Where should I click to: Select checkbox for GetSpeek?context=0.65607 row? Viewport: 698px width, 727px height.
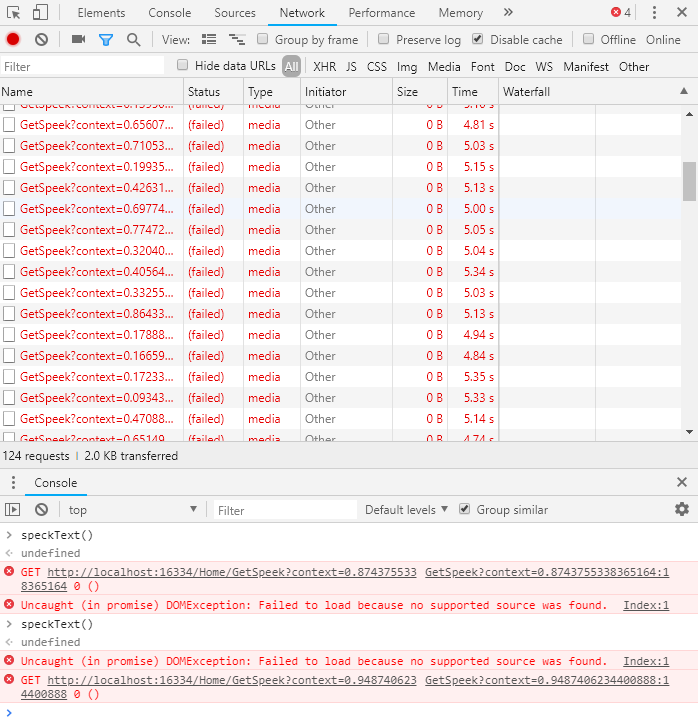[x=9, y=125]
